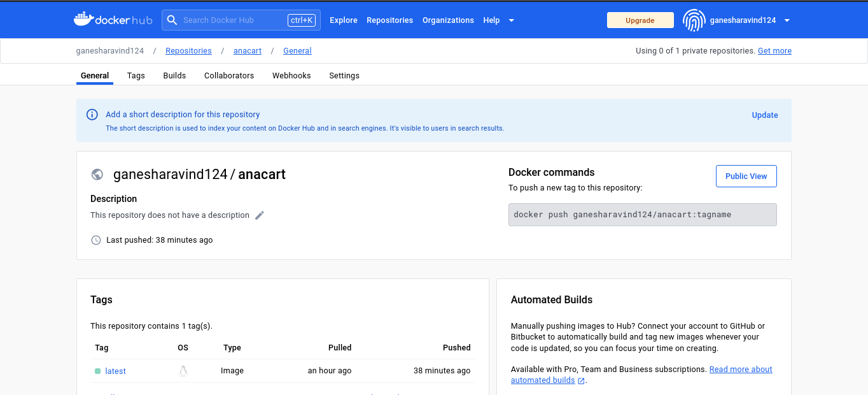Switch to the Tags tab
868x395 pixels.
pyautogui.click(x=136, y=75)
